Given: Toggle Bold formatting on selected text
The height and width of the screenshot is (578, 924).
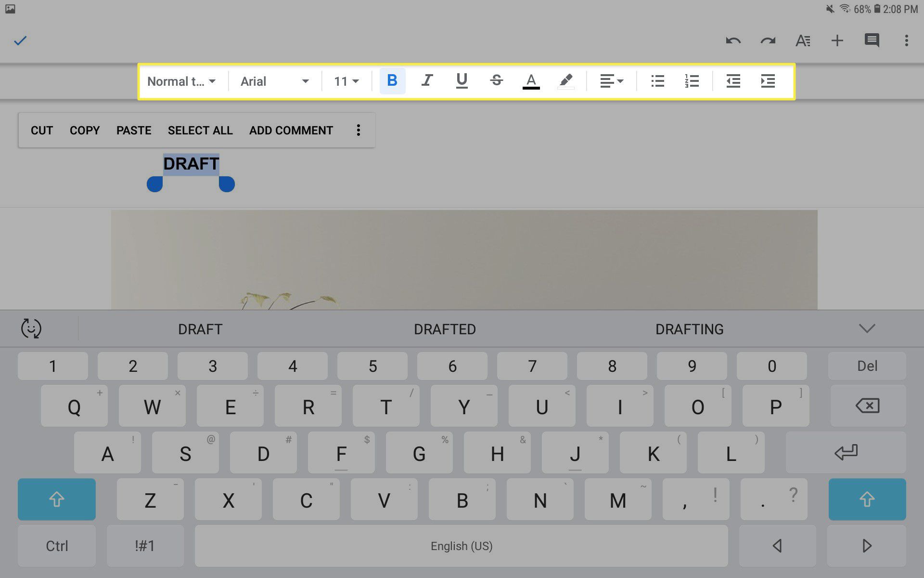Looking at the screenshot, I should 392,80.
